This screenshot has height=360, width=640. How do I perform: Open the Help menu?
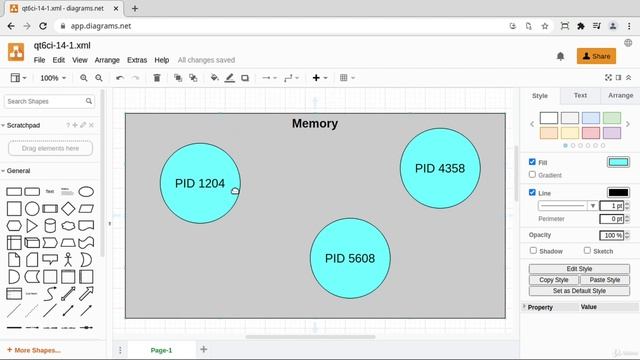pyautogui.click(x=162, y=60)
